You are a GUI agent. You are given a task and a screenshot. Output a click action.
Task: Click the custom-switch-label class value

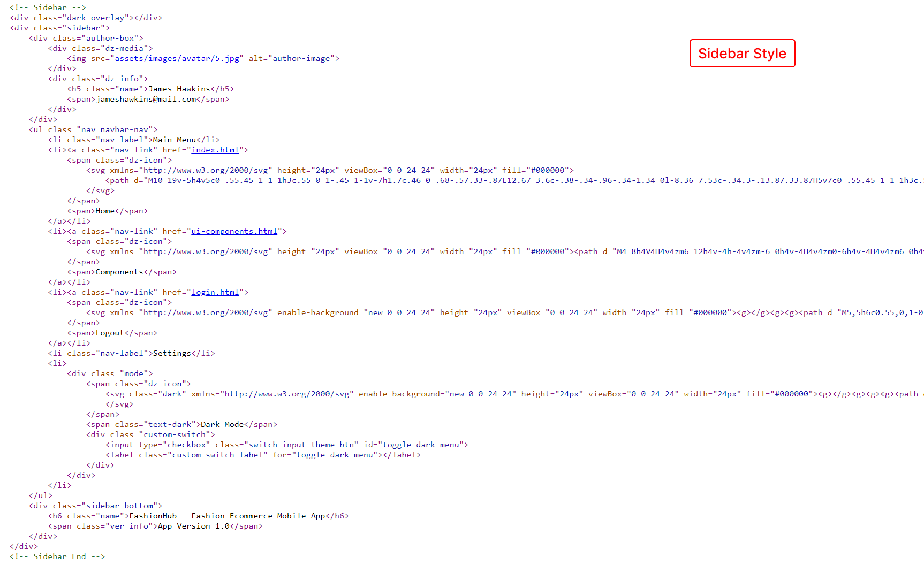[x=217, y=455]
